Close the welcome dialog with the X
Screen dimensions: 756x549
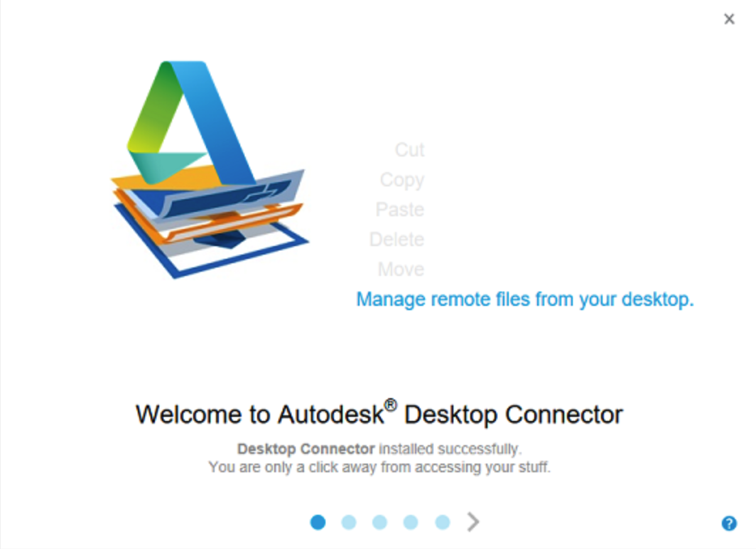(x=729, y=18)
